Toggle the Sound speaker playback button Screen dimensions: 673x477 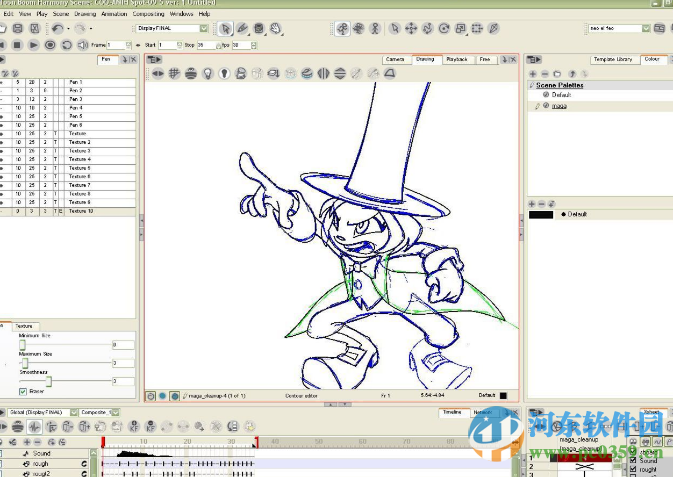coord(82,45)
